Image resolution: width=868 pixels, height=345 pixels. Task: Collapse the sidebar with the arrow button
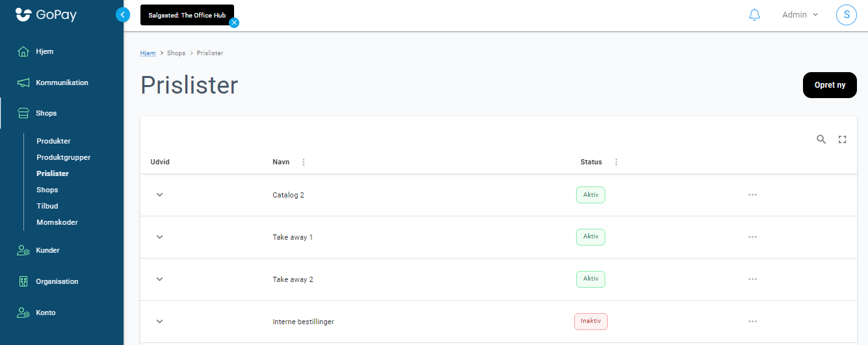point(123,14)
